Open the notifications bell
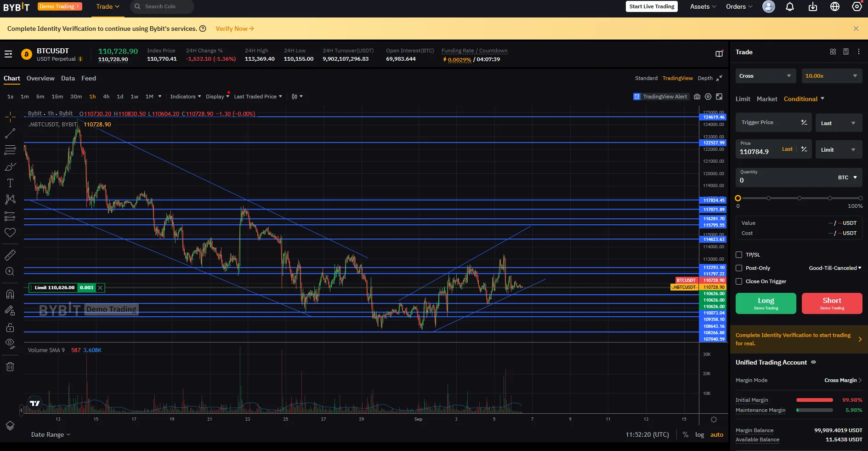The image size is (868, 451). (790, 6)
